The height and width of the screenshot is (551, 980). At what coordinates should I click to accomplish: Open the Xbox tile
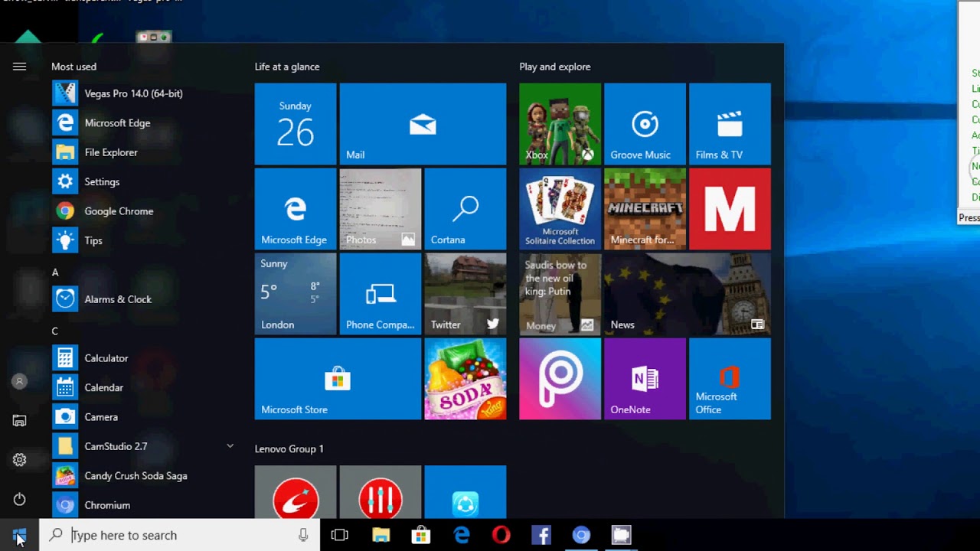pos(560,124)
